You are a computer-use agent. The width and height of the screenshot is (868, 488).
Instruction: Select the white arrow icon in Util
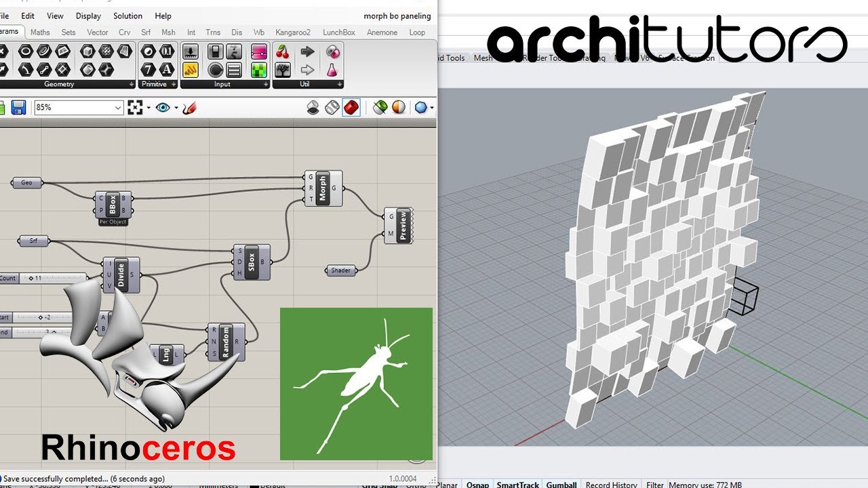pyautogui.click(x=307, y=70)
